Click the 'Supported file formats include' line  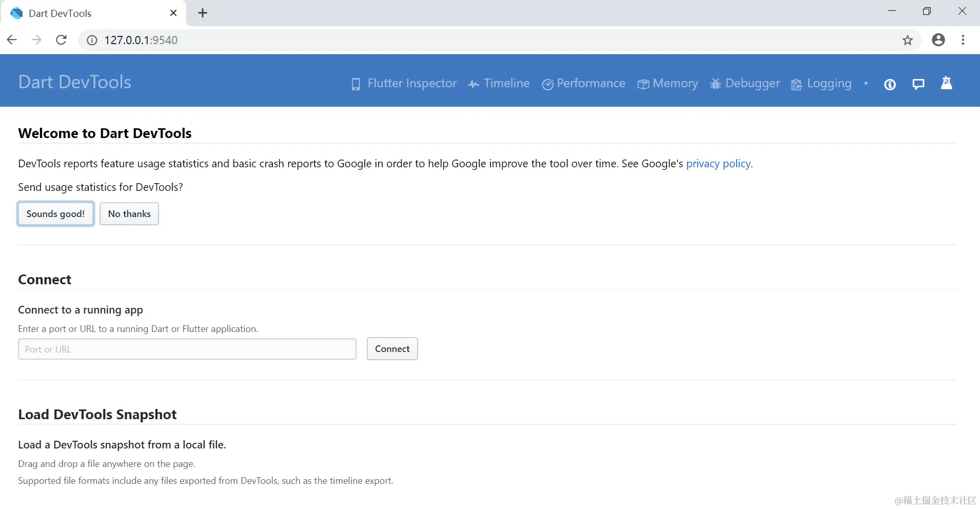pyautogui.click(x=206, y=481)
